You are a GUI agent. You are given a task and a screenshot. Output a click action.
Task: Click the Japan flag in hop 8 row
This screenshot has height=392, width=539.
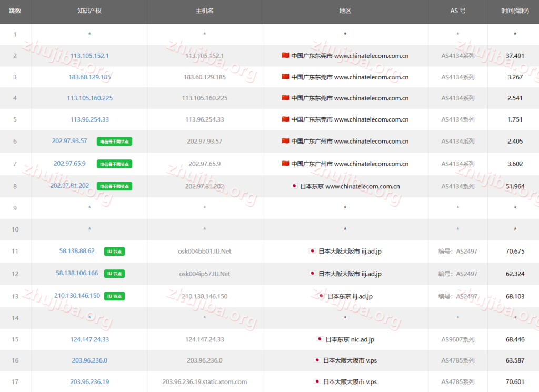(x=294, y=186)
